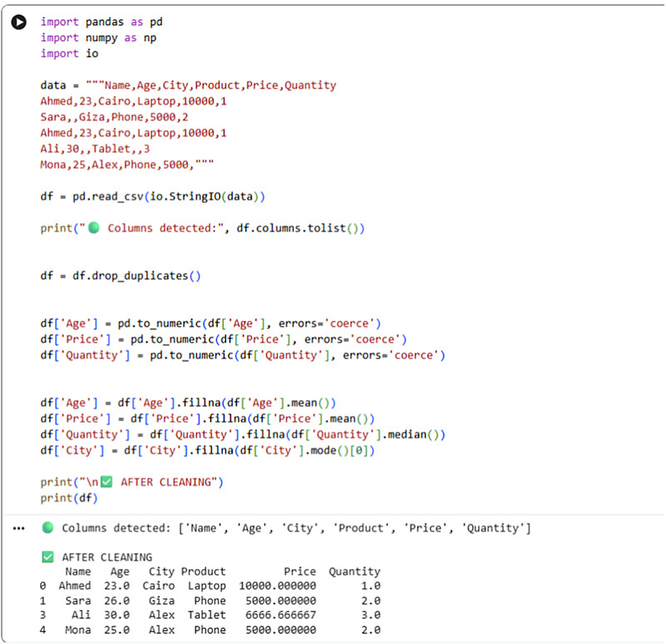666x644 pixels.
Task: Click the df['Age'] fillna mean line
Action: pyautogui.click(x=188, y=403)
